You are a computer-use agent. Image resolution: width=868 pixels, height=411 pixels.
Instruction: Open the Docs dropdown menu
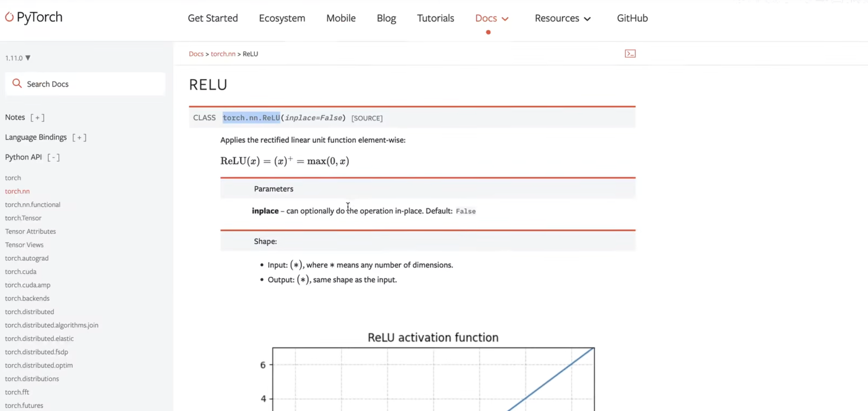pyautogui.click(x=491, y=18)
